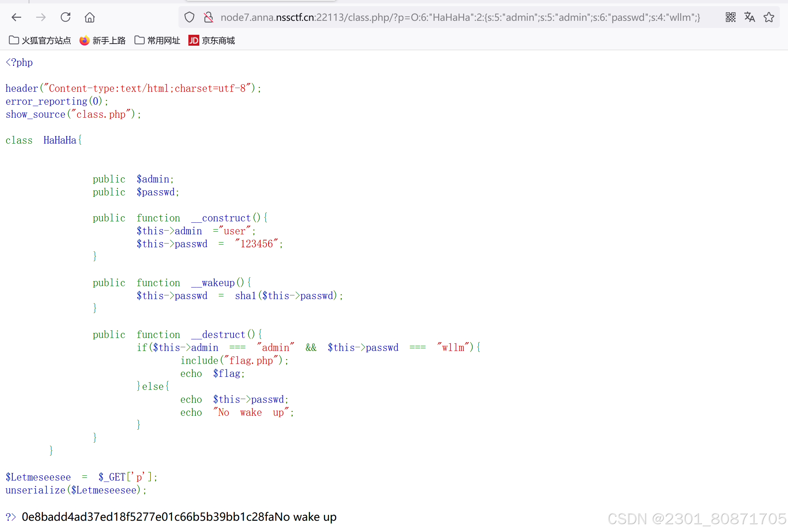The height and width of the screenshot is (532, 788).
Task: Click the class name HaHaHa in source
Action: (x=60, y=140)
